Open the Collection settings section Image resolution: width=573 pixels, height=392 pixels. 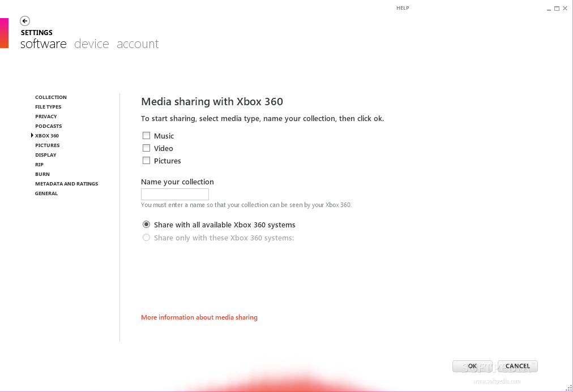coord(51,97)
